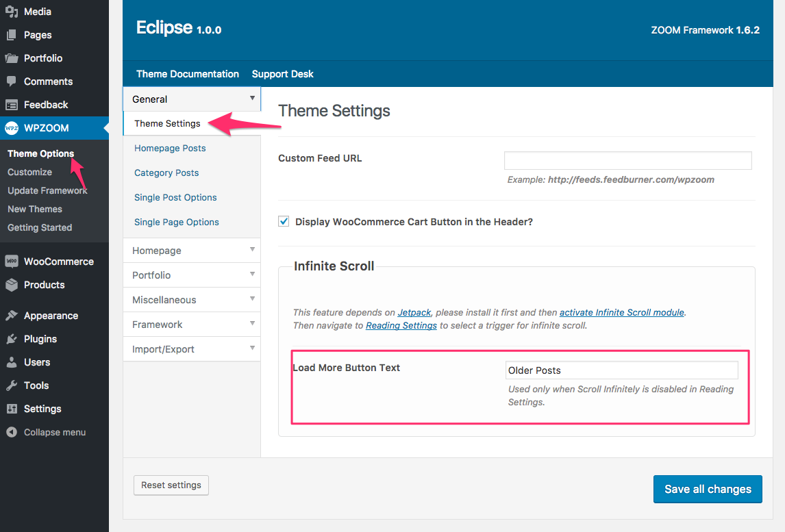Click the Media icon in sidebar
Screen dimensions: 785x532
[12, 12]
